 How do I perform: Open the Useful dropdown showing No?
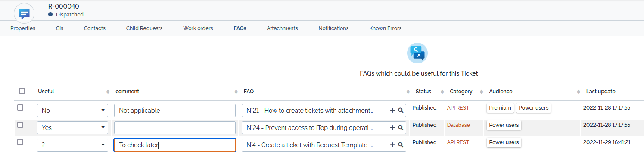pyautogui.click(x=72, y=111)
